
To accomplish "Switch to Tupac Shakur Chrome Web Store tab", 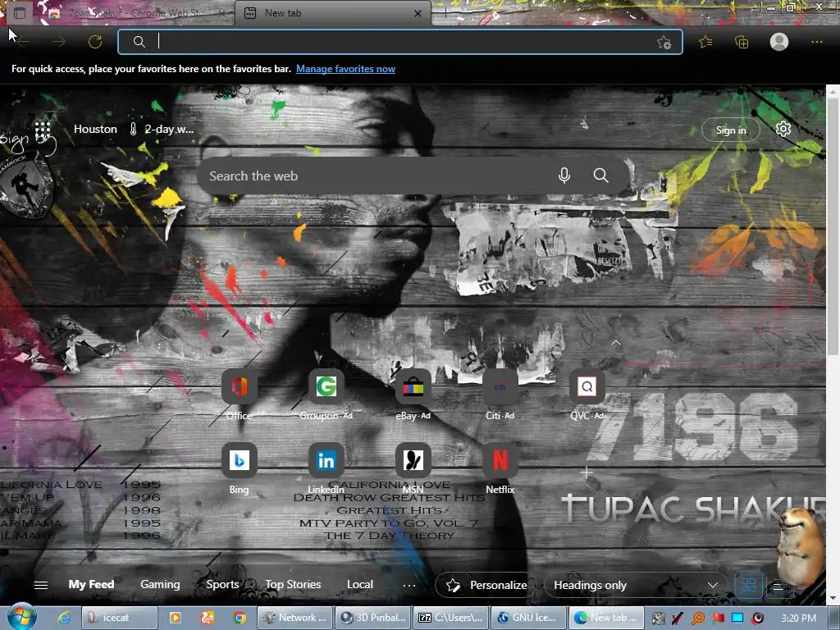I will tap(134, 13).
